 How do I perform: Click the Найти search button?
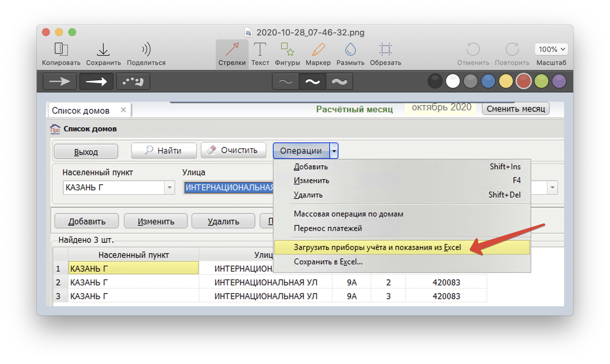coord(164,151)
